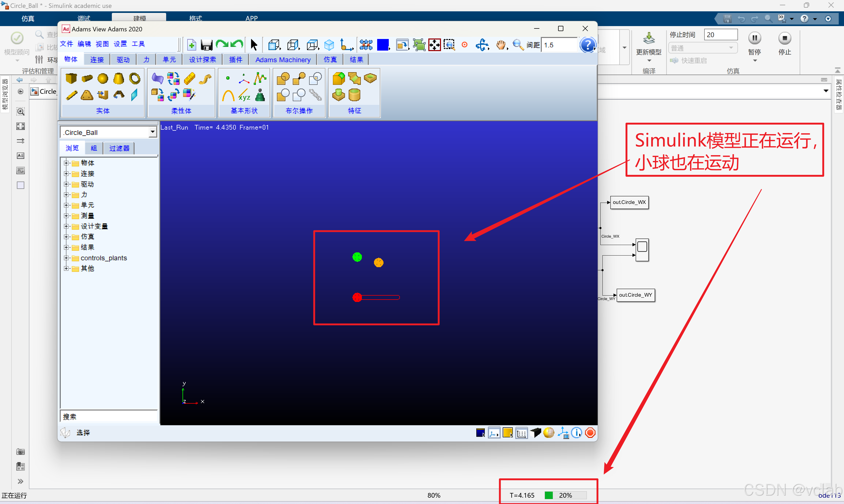The width and height of the screenshot is (844, 504).
Task: Toggle the grid display icon
Action: tap(521, 433)
